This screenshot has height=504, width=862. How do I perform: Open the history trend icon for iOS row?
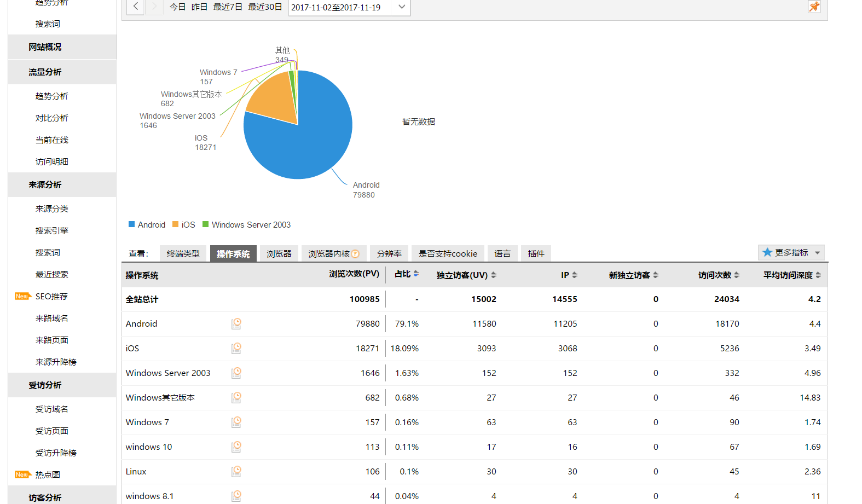tap(236, 349)
